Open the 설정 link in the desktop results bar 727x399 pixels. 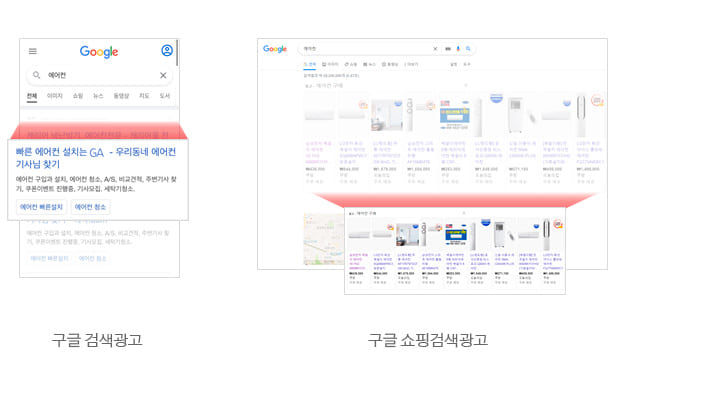pyautogui.click(x=453, y=64)
